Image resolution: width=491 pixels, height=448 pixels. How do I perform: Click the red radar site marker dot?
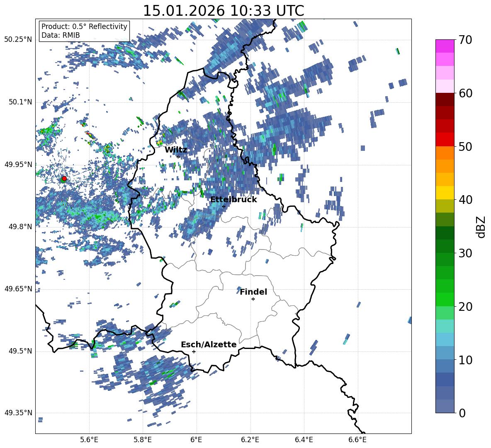64,179
